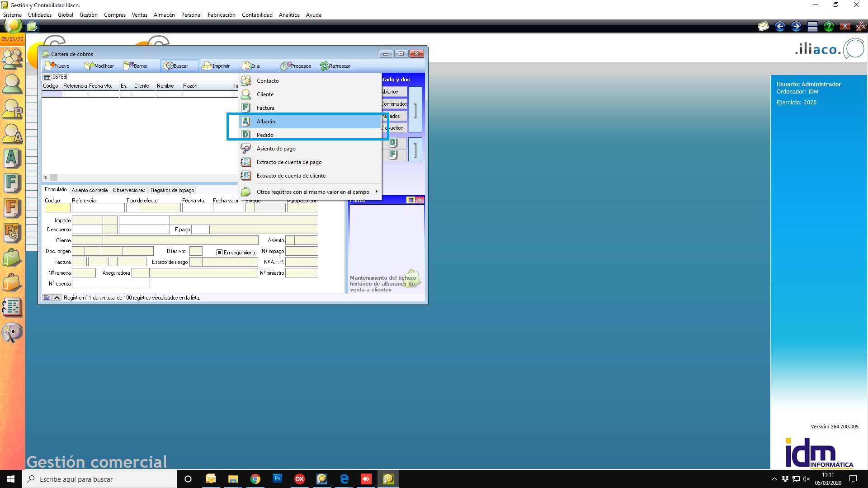Open the green A document icon in sidebar
Screen dimensions: 868x488
pyautogui.click(x=12, y=159)
